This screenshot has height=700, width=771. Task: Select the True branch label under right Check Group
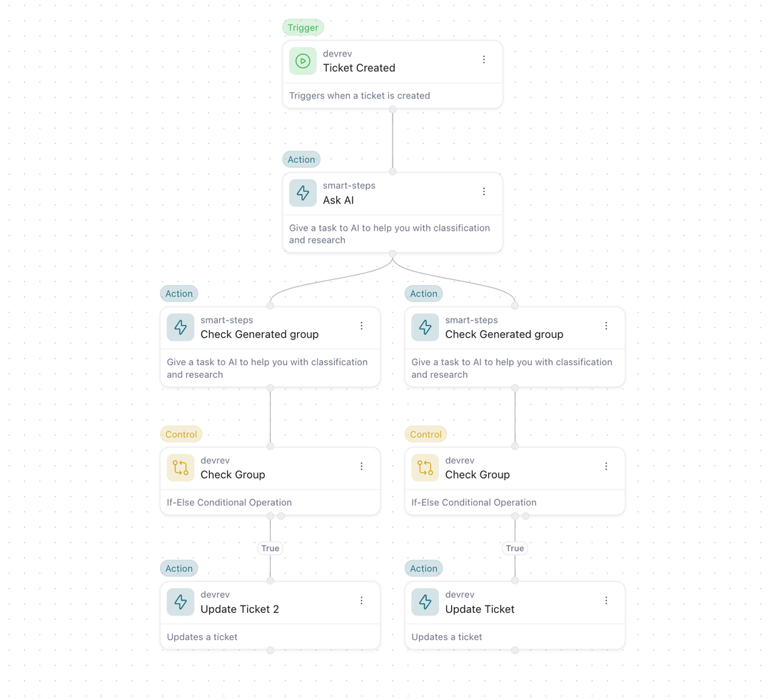click(x=515, y=548)
